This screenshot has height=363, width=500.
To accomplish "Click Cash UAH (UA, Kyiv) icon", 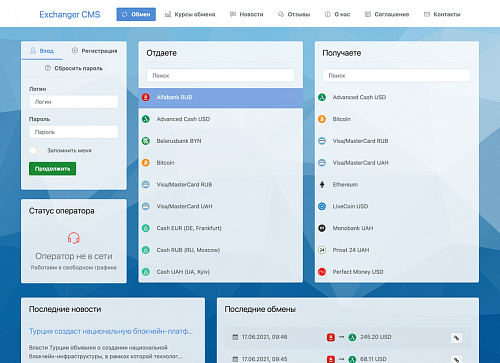I will [146, 272].
